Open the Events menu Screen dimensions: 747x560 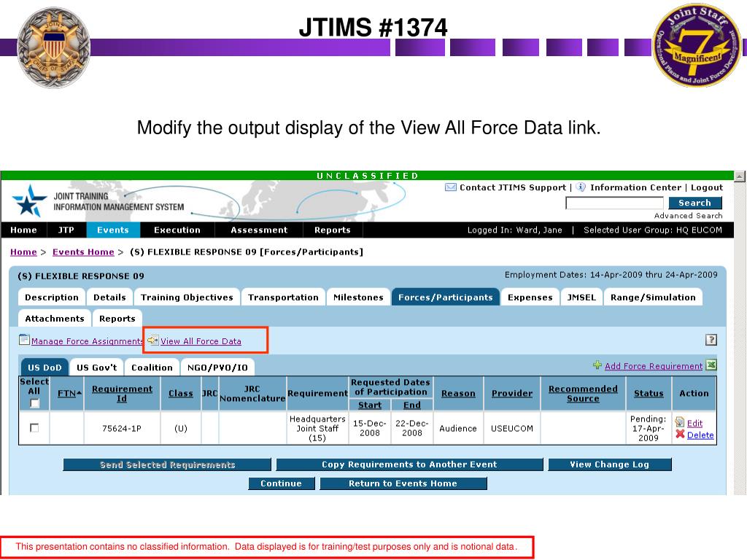click(113, 230)
